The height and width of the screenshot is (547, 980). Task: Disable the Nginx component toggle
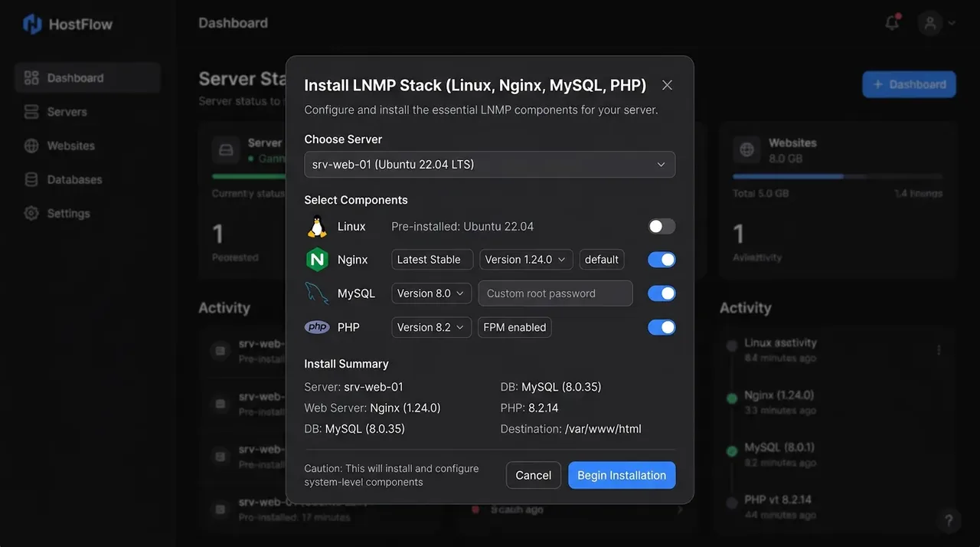tap(661, 260)
